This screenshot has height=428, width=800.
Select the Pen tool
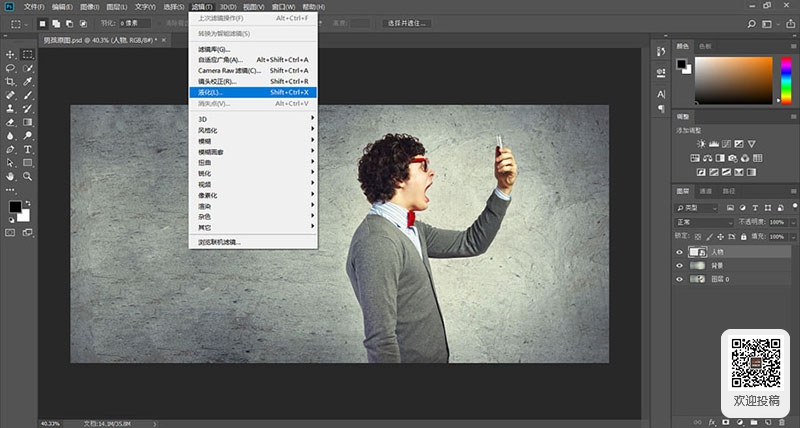tap(10, 149)
